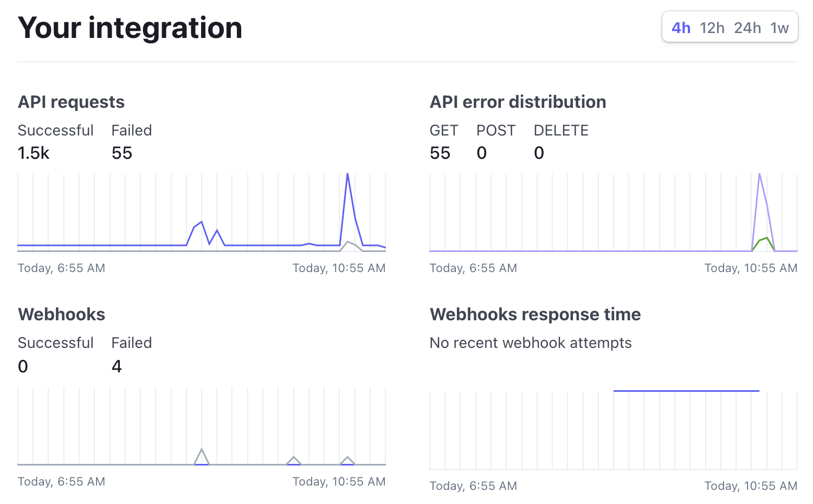Select the 24h time range
813x504 pixels.
pos(747,28)
